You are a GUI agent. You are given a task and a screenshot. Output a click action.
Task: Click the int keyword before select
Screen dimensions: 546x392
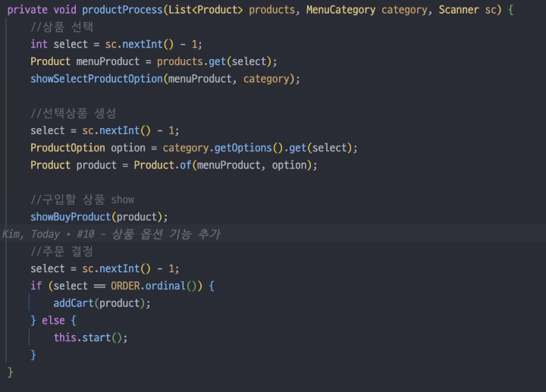click(39, 44)
